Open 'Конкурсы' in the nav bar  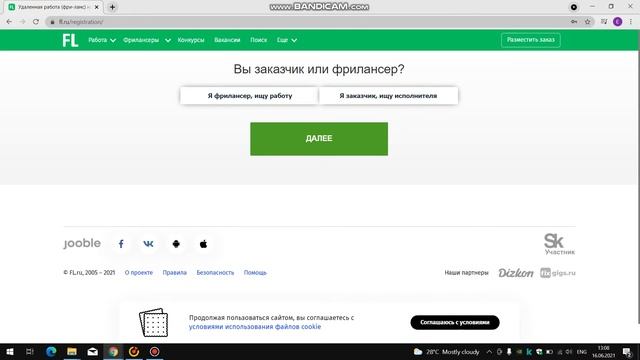pos(191,40)
